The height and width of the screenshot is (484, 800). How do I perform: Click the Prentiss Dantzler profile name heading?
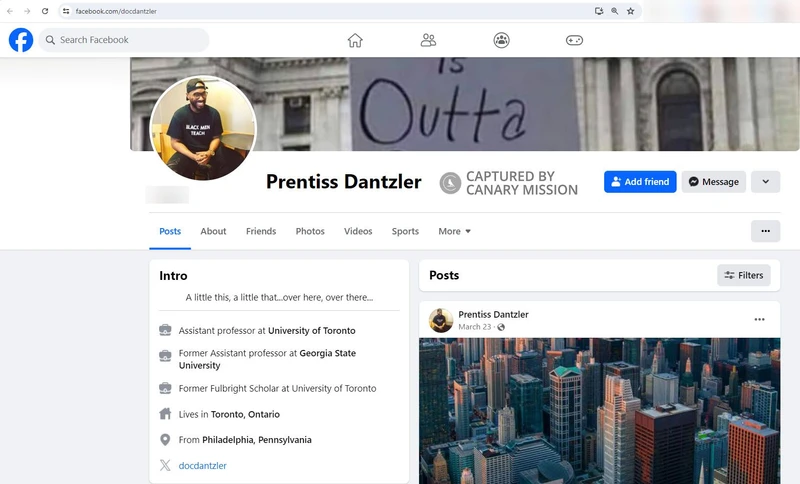click(x=343, y=182)
